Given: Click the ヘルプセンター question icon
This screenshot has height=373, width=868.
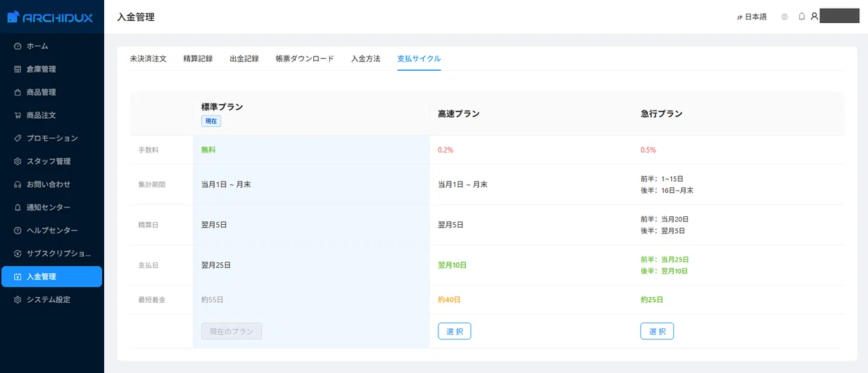Looking at the screenshot, I should [17, 231].
